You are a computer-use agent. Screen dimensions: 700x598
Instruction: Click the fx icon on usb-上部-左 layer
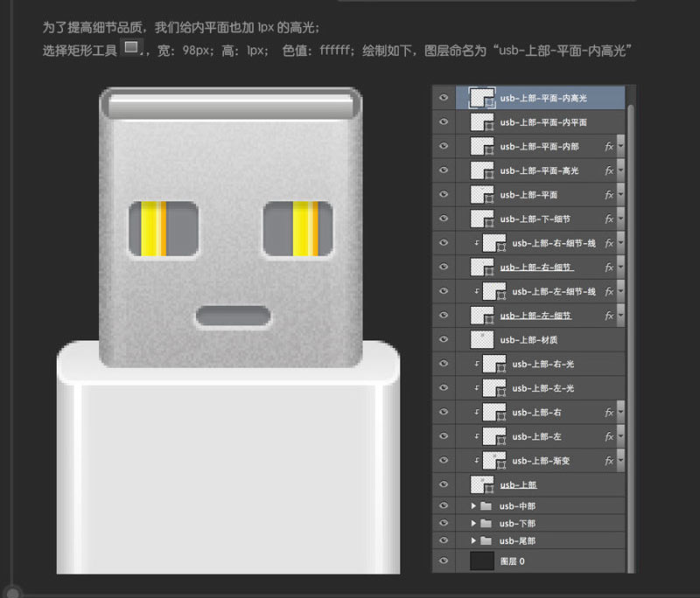608,436
